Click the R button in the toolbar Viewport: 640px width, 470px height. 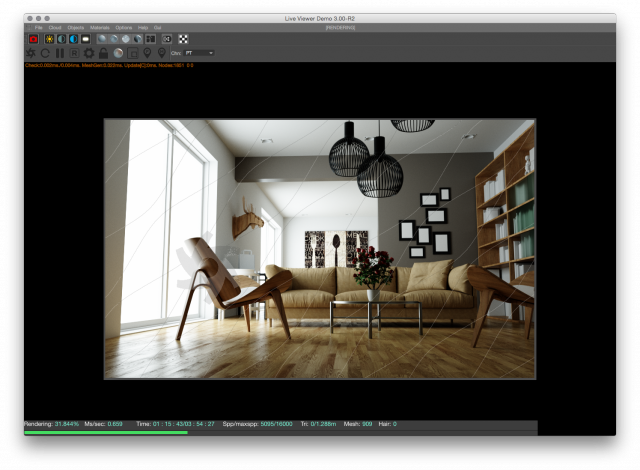pos(74,53)
